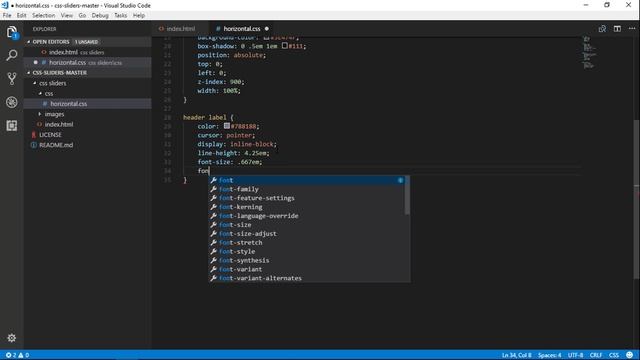Click the header label selector line
The width and height of the screenshot is (640, 360).
208,118
